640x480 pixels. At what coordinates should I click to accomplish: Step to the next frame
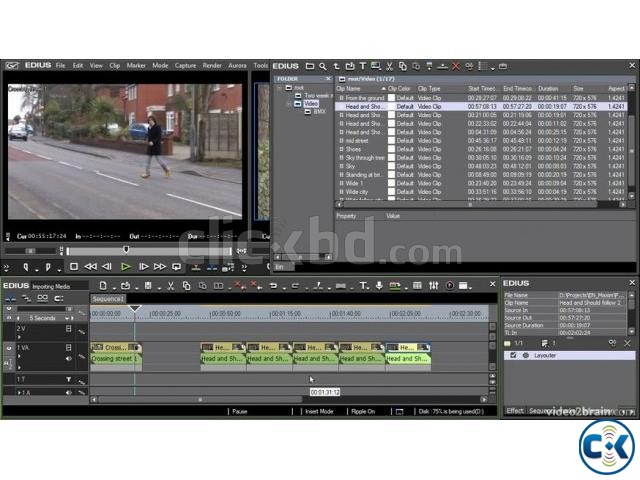pos(143,267)
